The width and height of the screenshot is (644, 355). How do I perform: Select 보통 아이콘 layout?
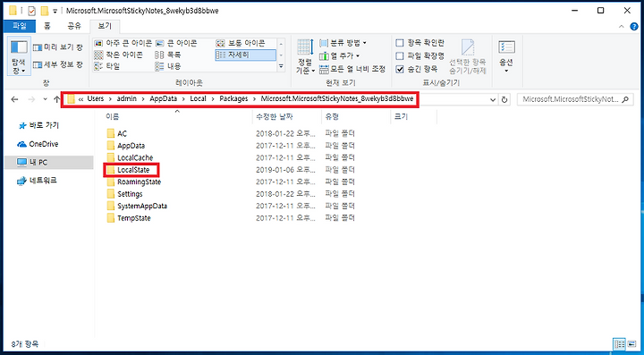(x=241, y=43)
